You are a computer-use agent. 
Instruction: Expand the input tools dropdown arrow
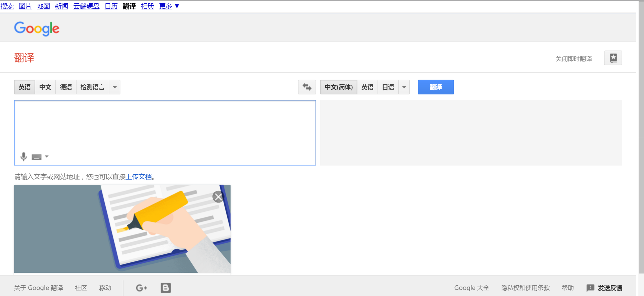tap(47, 157)
